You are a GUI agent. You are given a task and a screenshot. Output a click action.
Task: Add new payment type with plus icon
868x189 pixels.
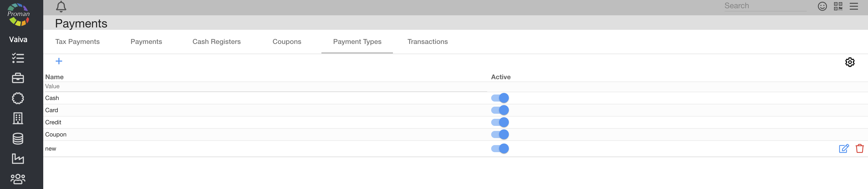(x=59, y=61)
